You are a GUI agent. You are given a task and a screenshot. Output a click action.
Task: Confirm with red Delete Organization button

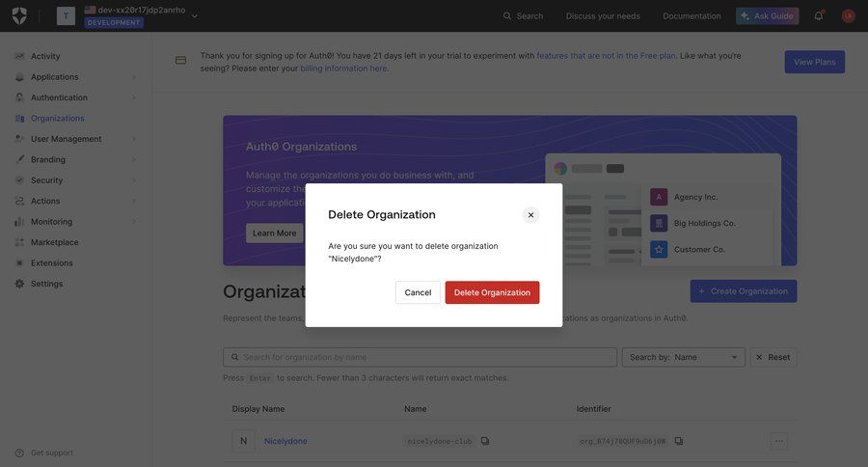[492, 292]
